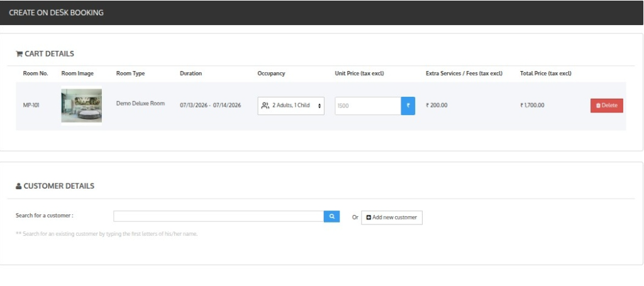This screenshot has height=286, width=644.
Task: Delete room MP-101 from the cart
Action: [607, 106]
